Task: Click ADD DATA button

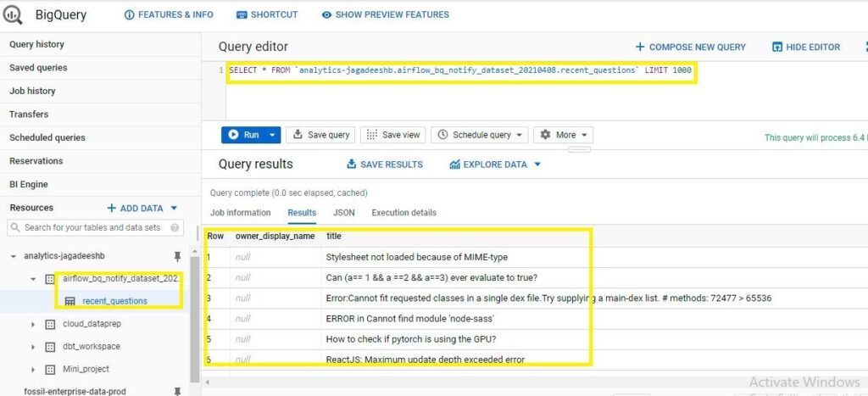Action: click(136, 209)
